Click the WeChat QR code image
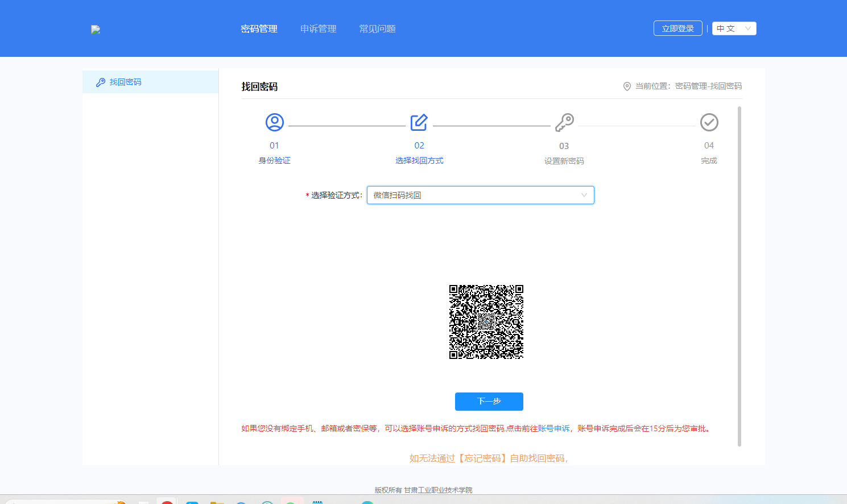This screenshot has width=847, height=504. coord(486,322)
